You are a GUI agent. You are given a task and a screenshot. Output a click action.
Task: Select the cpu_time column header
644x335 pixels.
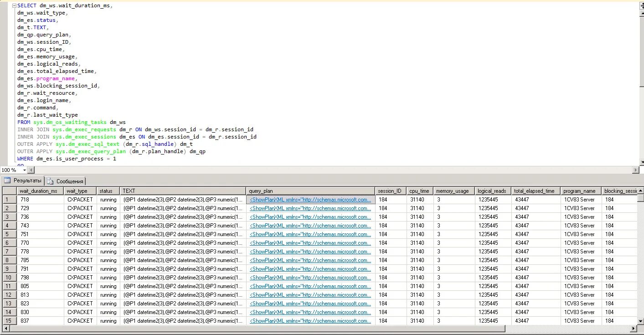coord(420,191)
